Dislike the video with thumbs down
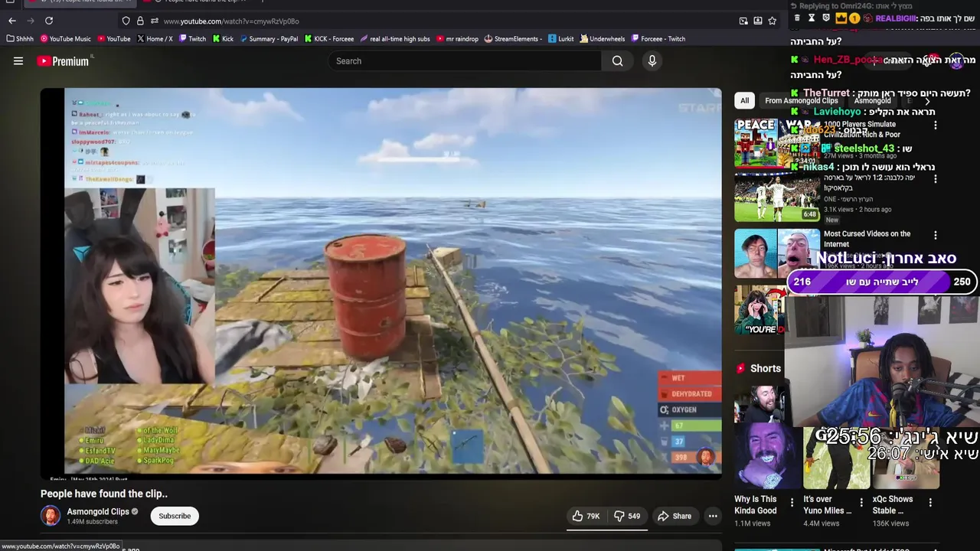The image size is (980, 551). [x=628, y=516]
